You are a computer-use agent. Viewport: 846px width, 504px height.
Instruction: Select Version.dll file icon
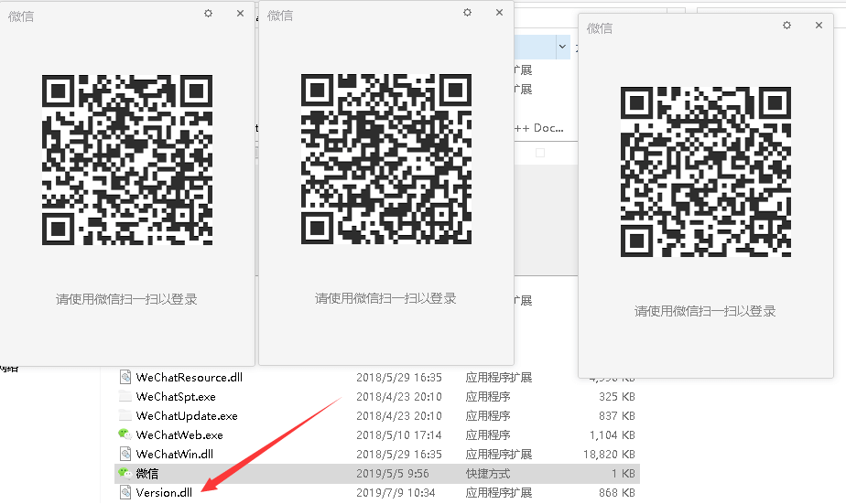tap(125, 492)
